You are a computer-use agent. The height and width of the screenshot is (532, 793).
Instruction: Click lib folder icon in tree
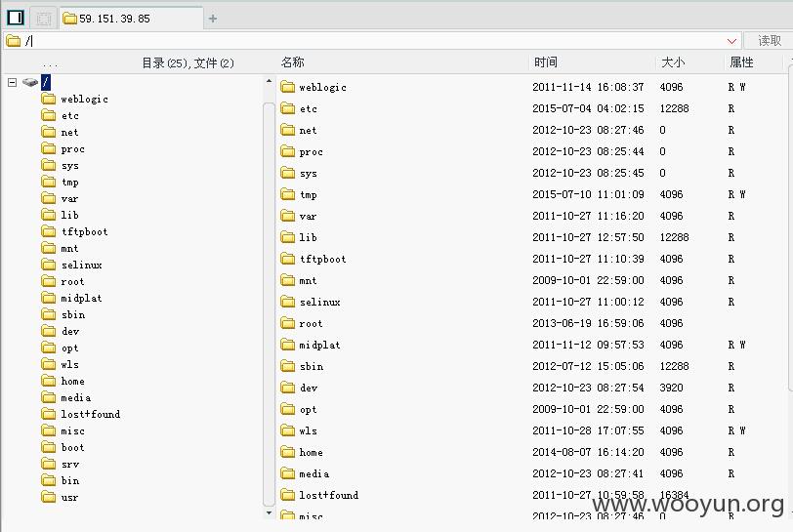click(x=49, y=215)
